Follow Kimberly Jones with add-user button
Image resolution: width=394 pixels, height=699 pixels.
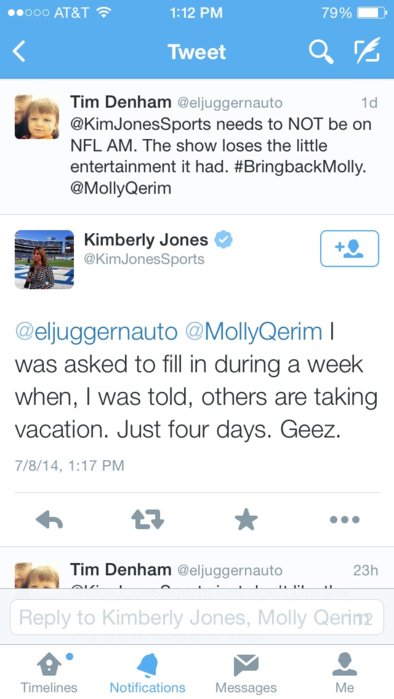pyautogui.click(x=349, y=248)
